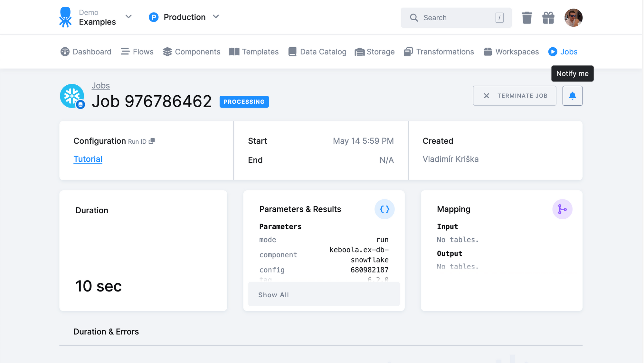
Task: Click the blue Processing status badge
Action: click(x=244, y=102)
